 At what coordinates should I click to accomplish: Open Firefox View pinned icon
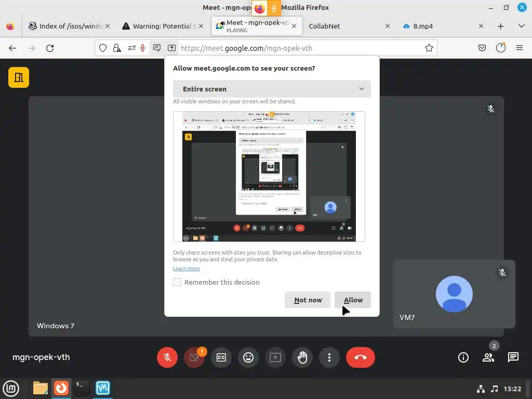(10, 26)
